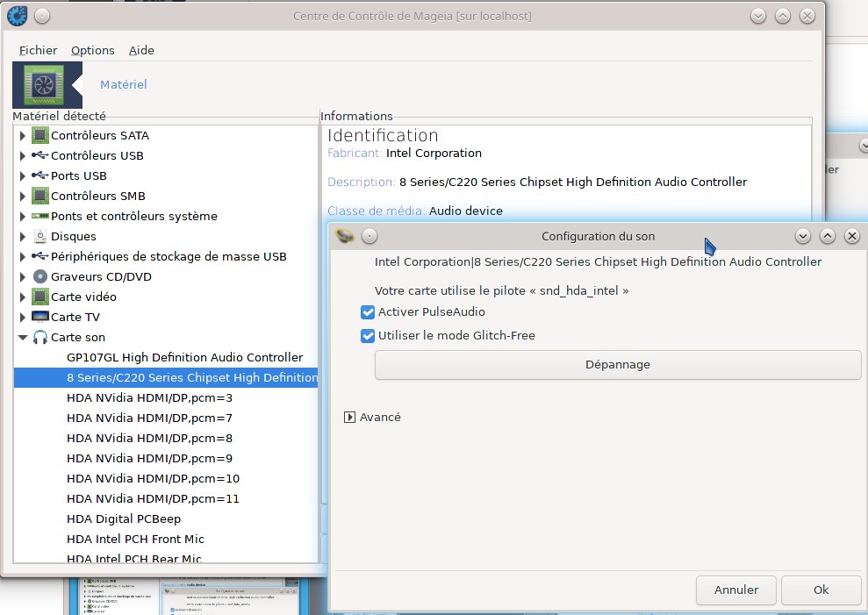
Task: Expand the Graveurs CD/DVD tree node
Action: [22, 277]
